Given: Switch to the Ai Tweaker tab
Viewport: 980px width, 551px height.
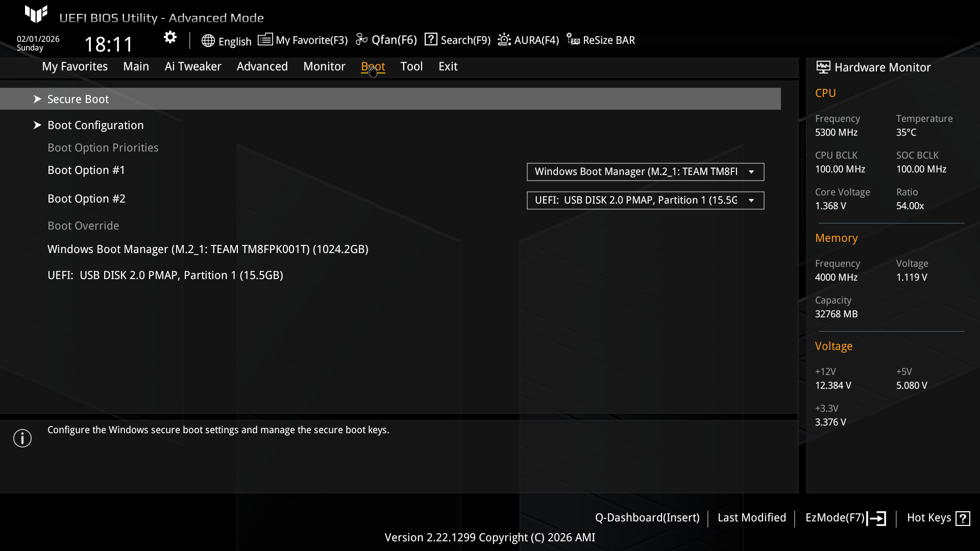Looking at the screenshot, I should click(193, 66).
